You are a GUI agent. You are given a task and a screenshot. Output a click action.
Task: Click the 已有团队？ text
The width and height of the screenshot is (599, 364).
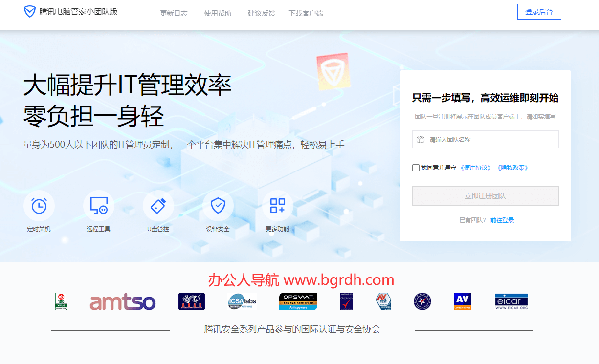(x=473, y=220)
